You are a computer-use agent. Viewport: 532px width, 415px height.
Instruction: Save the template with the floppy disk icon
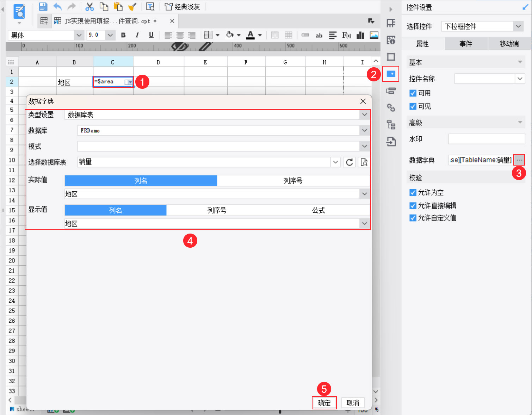43,7
